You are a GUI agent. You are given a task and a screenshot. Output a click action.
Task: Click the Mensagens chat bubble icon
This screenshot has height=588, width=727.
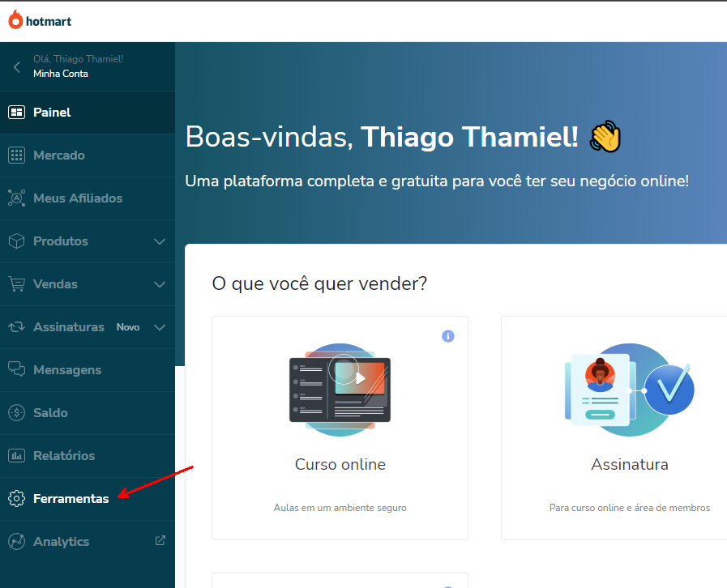pos(16,370)
